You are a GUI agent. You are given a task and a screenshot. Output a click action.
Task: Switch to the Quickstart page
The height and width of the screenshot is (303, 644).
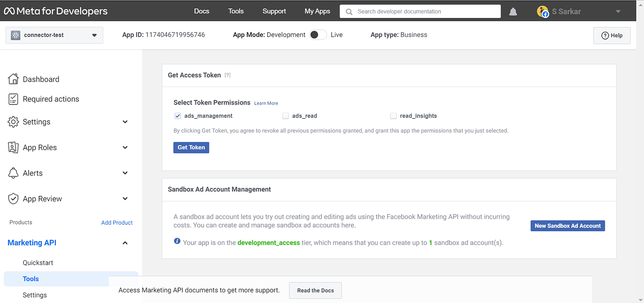(38, 262)
